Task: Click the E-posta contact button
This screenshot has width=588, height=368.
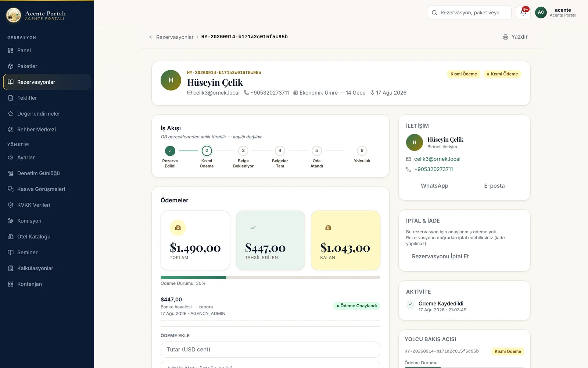Action: tap(494, 186)
